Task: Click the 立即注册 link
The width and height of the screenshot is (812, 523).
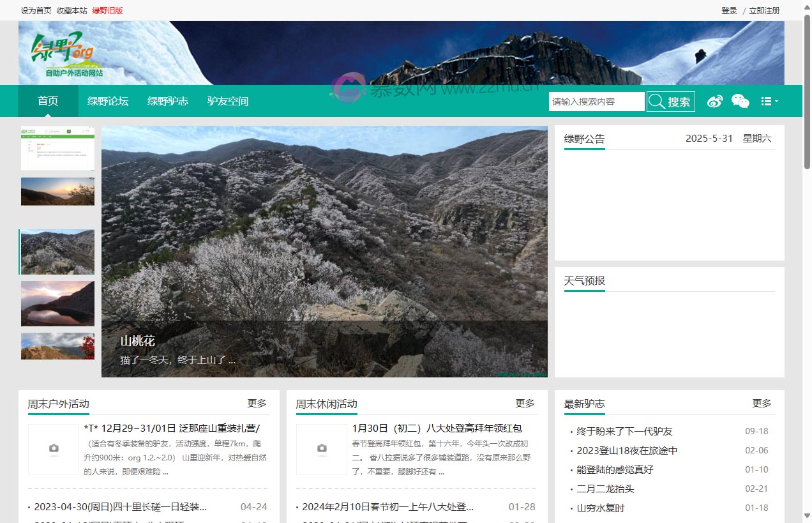Action: coord(764,10)
